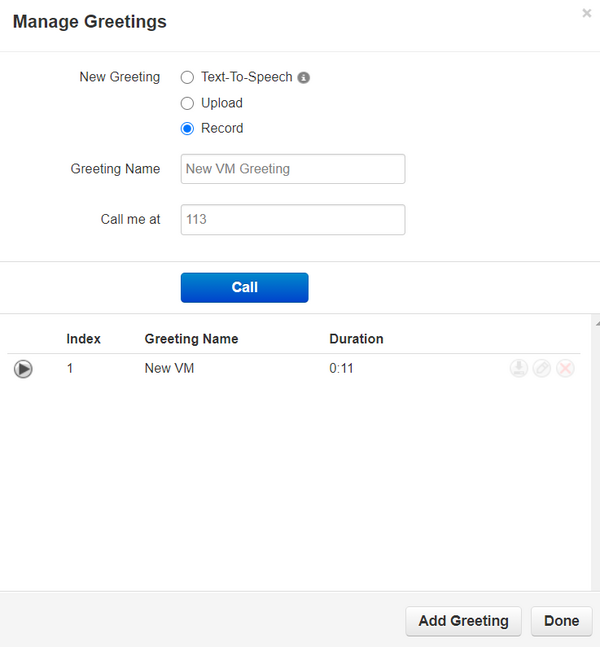Click the 0:11 duration value
This screenshot has height=647, width=600.
[341, 369]
